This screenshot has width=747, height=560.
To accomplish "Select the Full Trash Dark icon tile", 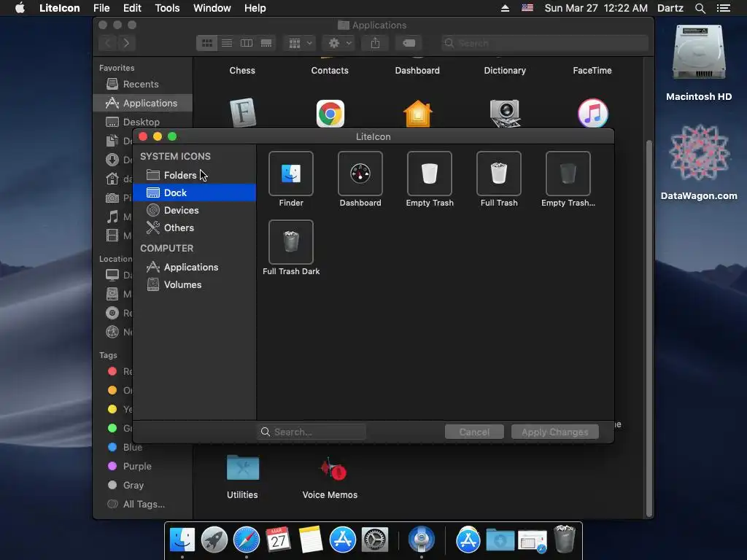I will click(290, 242).
